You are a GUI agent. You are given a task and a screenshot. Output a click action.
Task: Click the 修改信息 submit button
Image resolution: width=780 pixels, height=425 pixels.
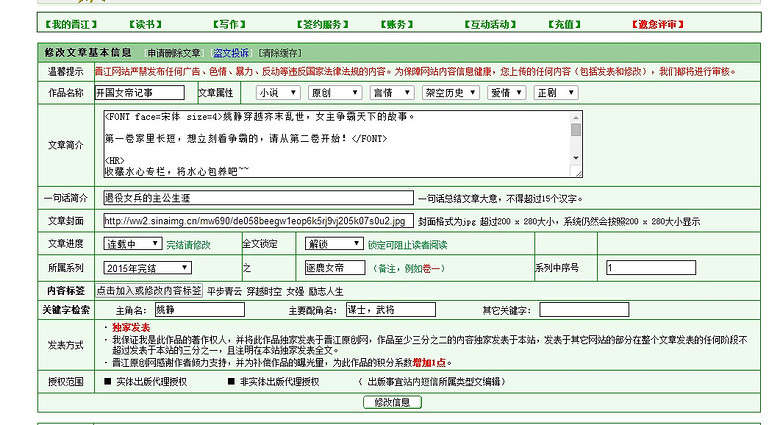click(x=392, y=402)
